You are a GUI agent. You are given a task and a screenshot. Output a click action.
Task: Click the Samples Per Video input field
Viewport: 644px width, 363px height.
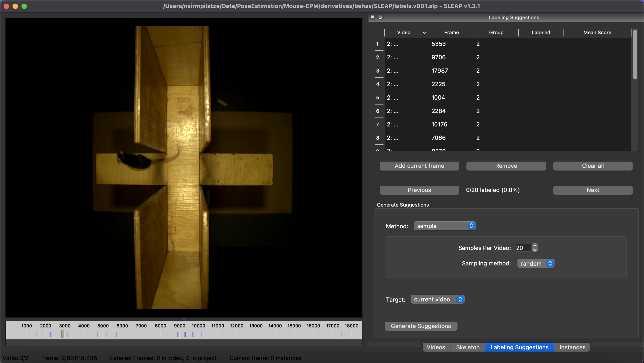[523, 248]
